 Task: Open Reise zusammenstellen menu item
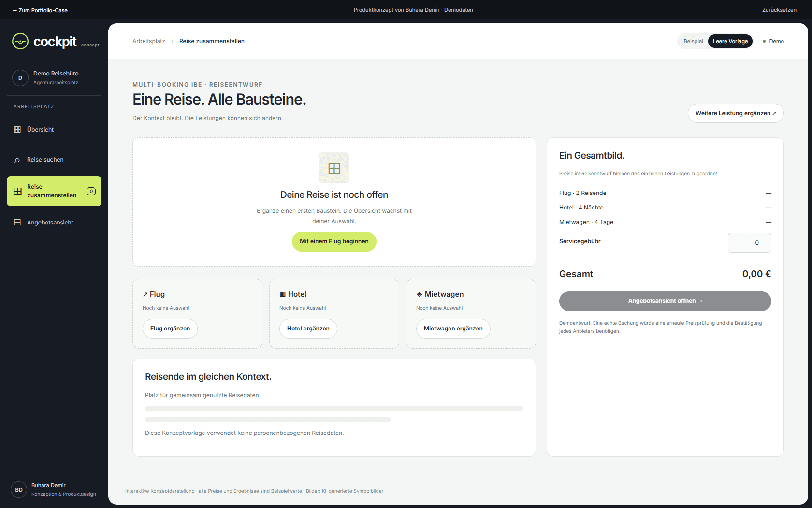tap(54, 191)
